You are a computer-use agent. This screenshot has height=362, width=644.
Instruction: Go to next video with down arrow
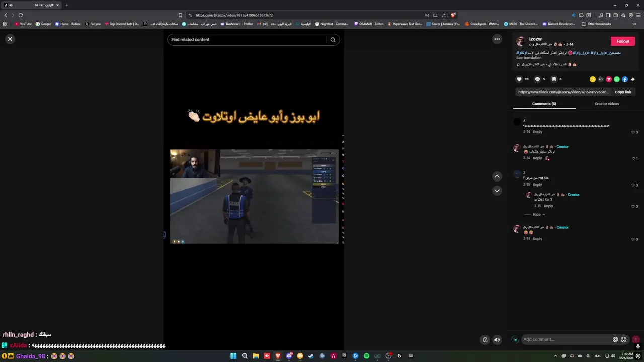click(x=497, y=191)
